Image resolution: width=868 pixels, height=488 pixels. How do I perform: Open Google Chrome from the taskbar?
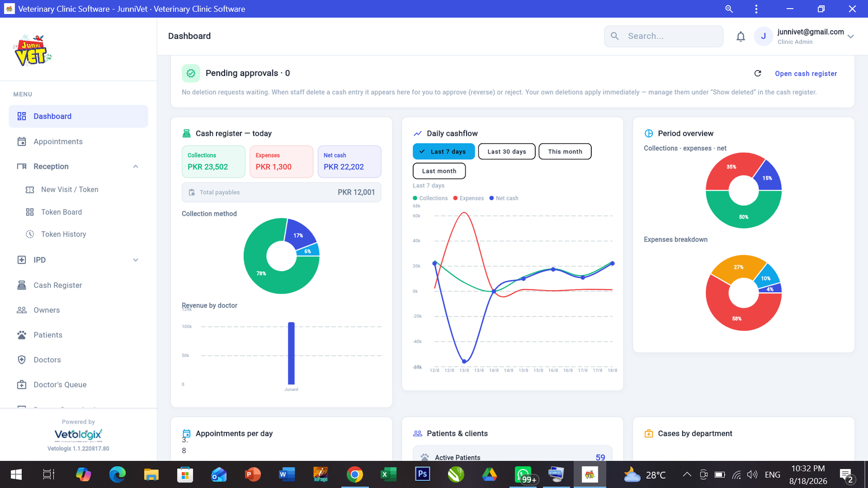point(355,475)
